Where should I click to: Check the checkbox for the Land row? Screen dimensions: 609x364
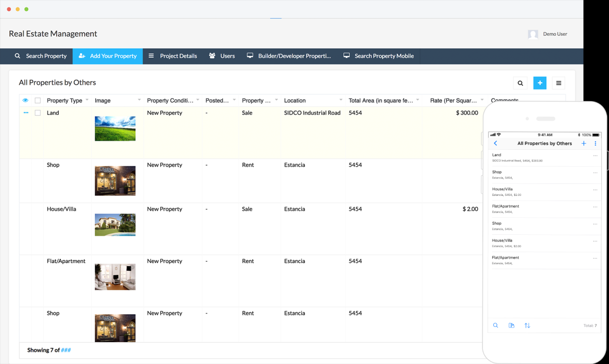point(38,113)
